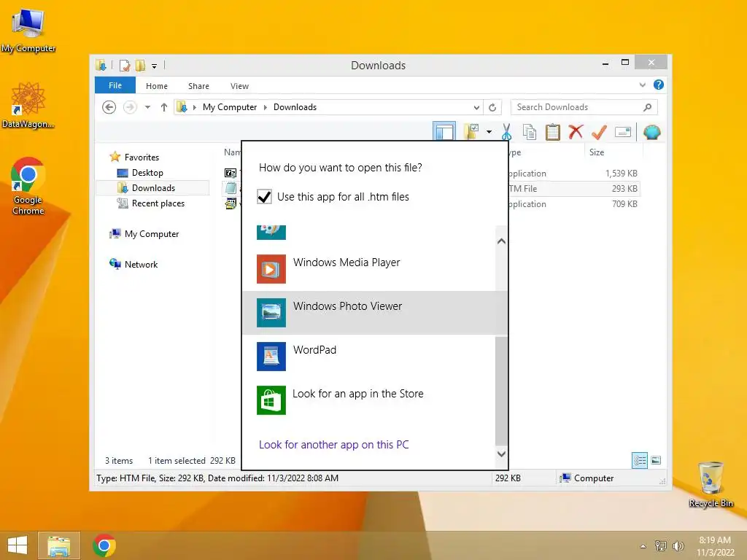Click the 293 KB size cell
The width and height of the screenshot is (747, 560).
click(x=624, y=189)
